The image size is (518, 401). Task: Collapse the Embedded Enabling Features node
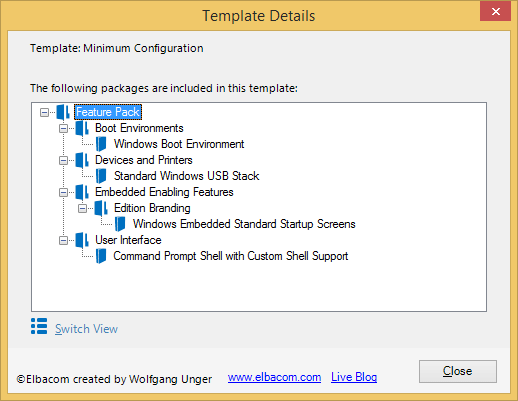point(63,192)
